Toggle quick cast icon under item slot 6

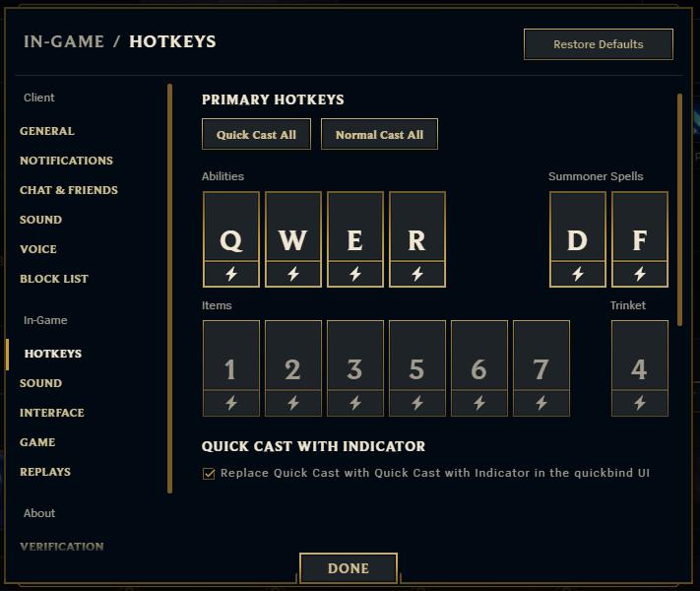pos(479,403)
